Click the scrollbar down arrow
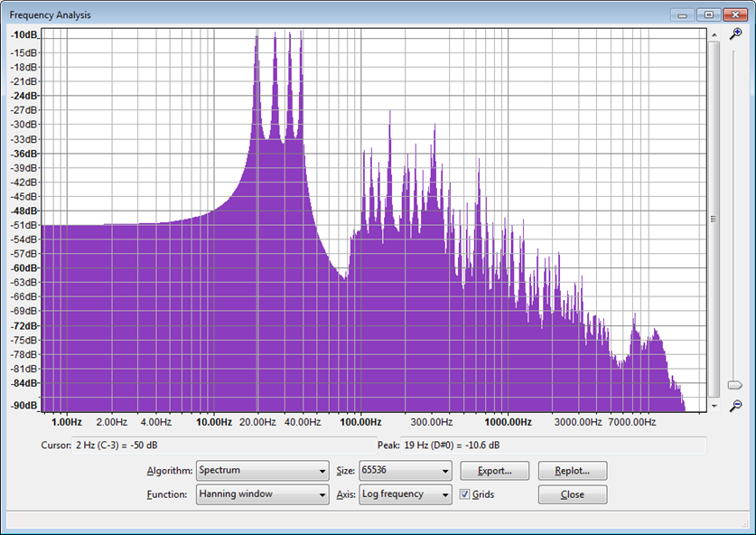Screen dimensions: 756x535 click(714, 406)
